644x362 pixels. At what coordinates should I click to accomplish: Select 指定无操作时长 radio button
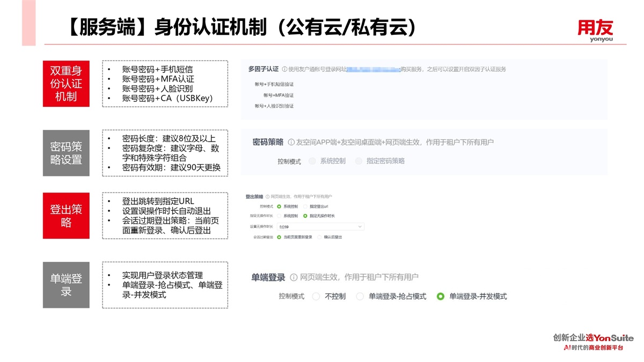pyautogui.click(x=305, y=216)
